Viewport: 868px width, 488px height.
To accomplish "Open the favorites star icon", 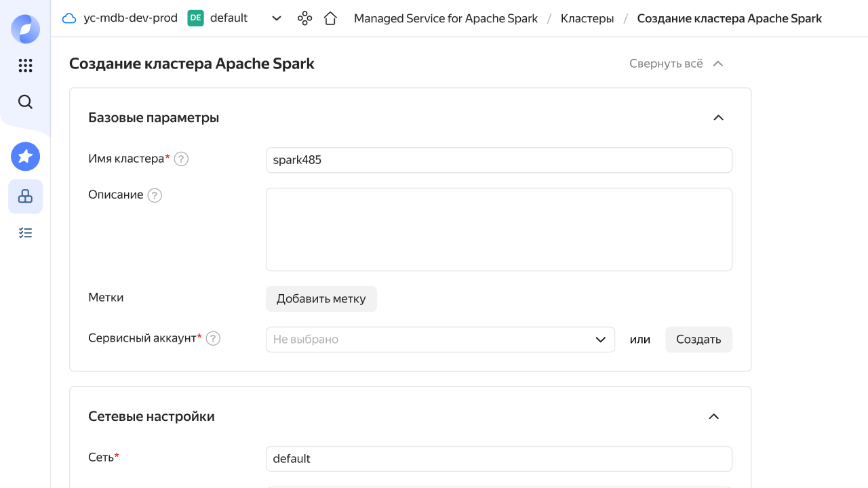I will click(x=26, y=157).
